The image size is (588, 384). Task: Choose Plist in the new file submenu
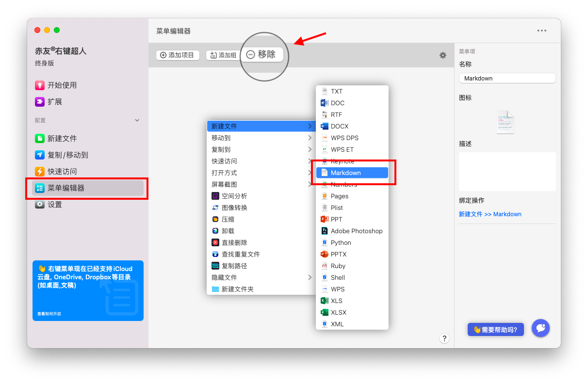(352, 208)
